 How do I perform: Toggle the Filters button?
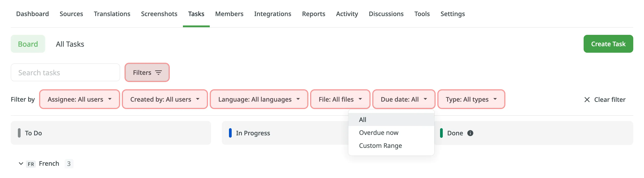[x=147, y=72]
